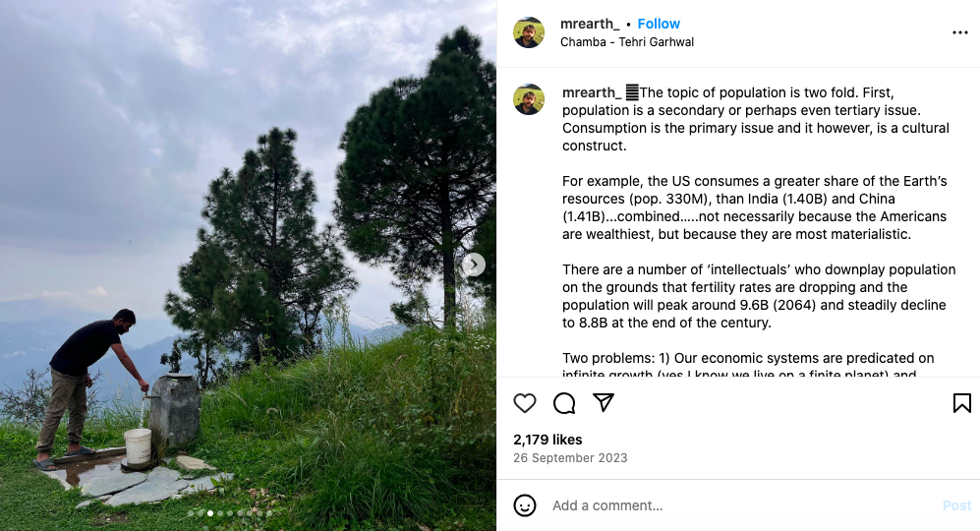Image resolution: width=980 pixels, height=531 pixels.
Task: Follow the mrearth_ account
Action: tap(659, 24)
